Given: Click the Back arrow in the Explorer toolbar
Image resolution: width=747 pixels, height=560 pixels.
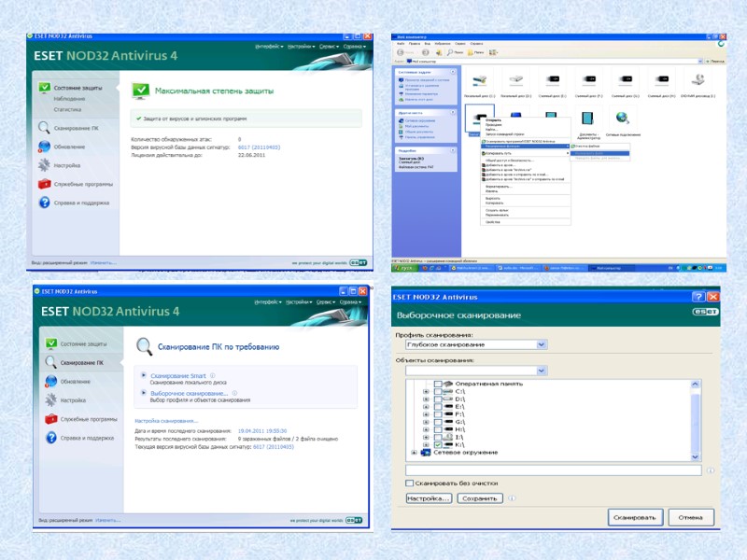Looking at the screenshot, I should (401, 52).
